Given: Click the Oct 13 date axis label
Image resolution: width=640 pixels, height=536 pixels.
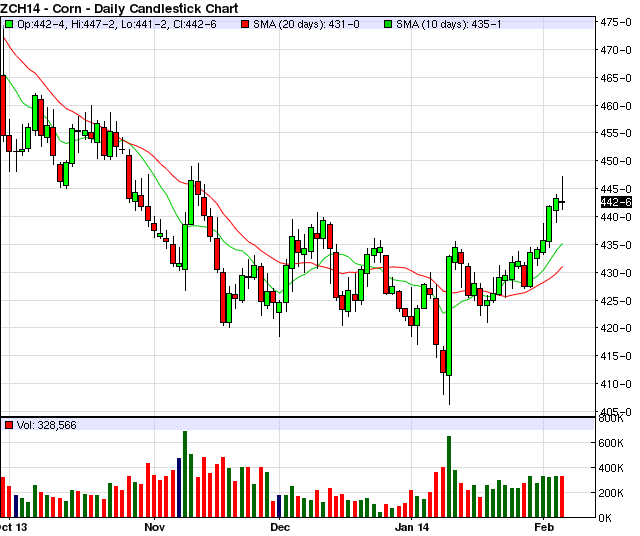Looking at the screenshot, I should tap(13, 527).
